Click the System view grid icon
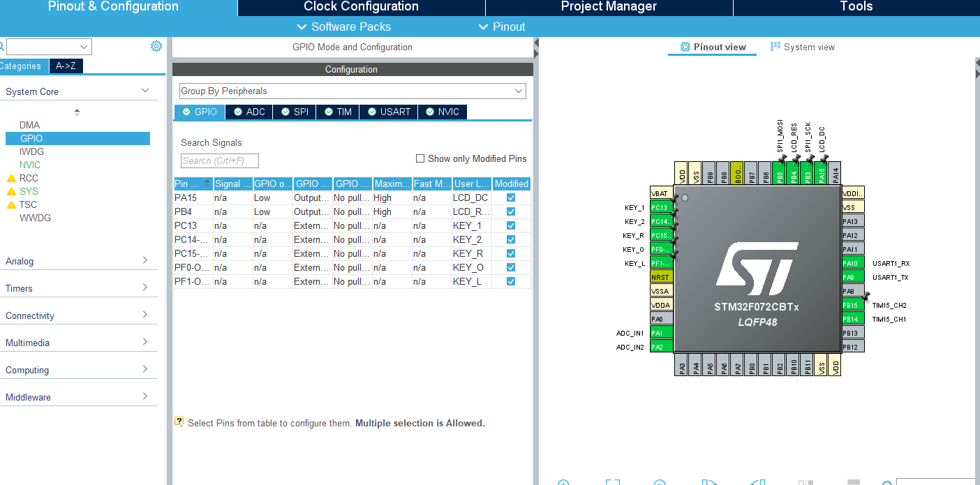 pos(775,47)
